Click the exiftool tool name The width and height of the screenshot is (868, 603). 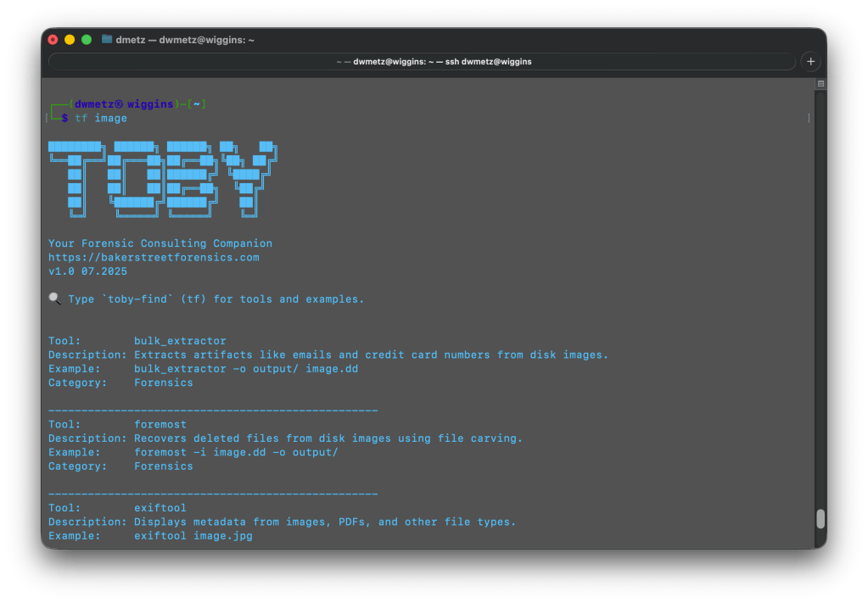(160, 508)
